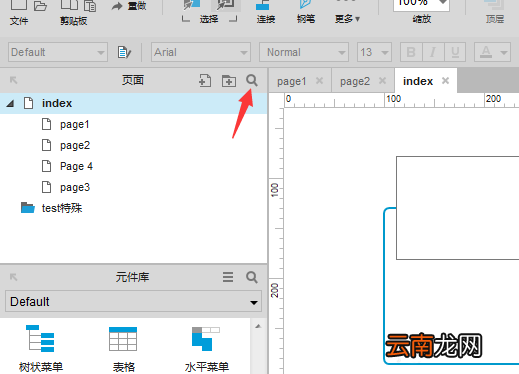Toggle italic formatting

point(433,52)
